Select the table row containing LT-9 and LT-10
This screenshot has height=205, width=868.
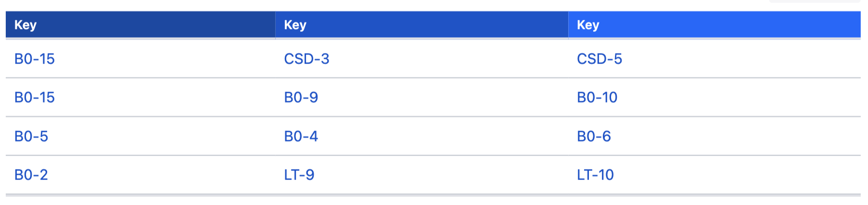pos(433,175)
